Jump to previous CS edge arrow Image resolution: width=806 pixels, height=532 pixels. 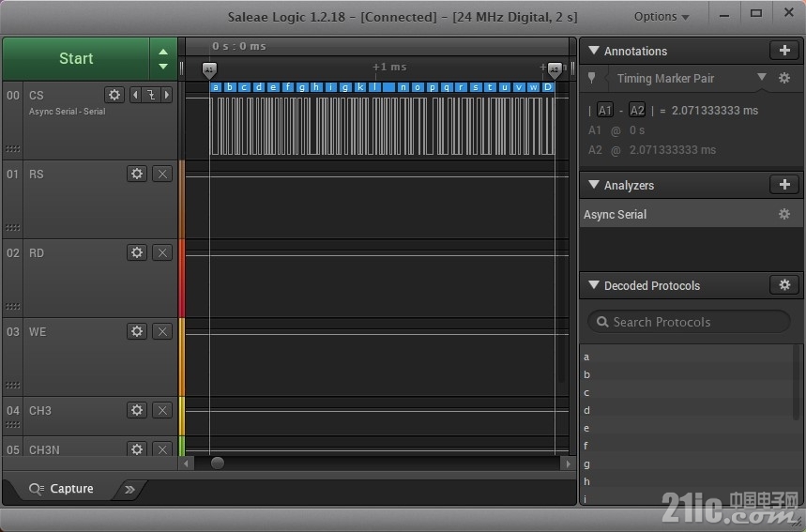coord(135,95)
